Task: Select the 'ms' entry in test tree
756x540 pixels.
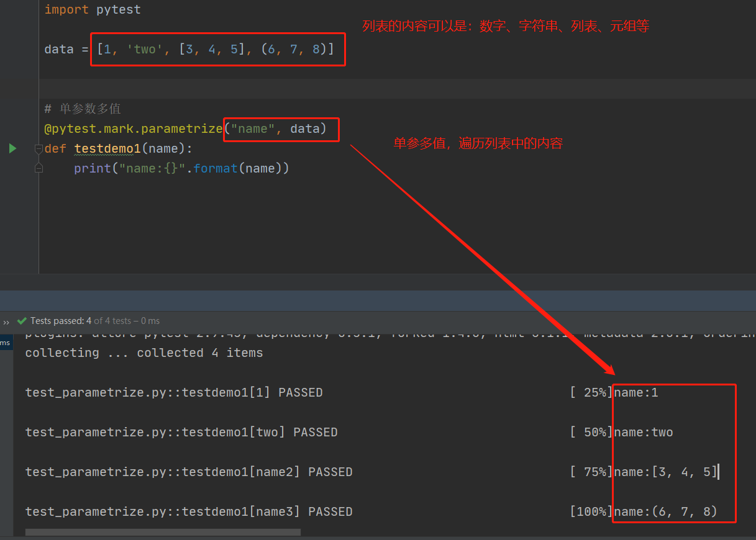Action: (6, 343)
